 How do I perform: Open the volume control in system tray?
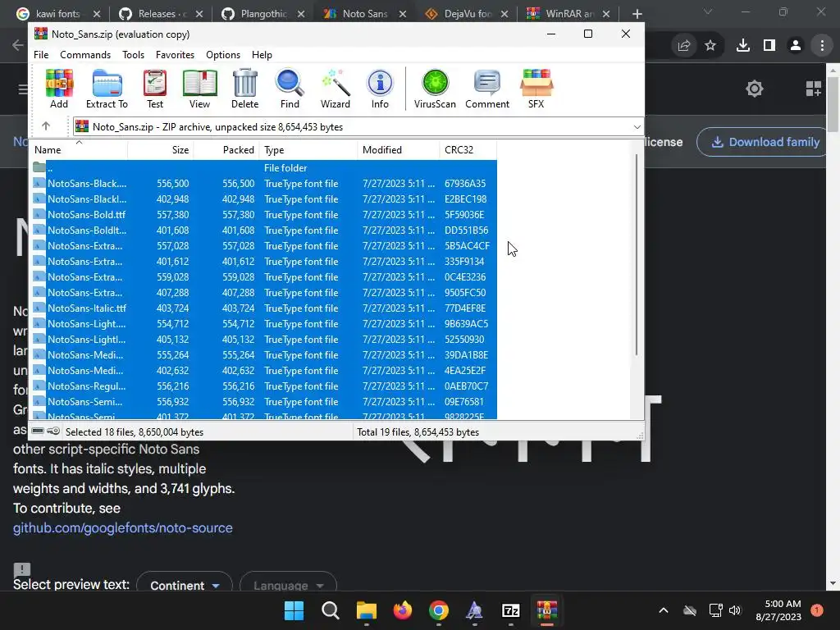(x=735, y=610)
